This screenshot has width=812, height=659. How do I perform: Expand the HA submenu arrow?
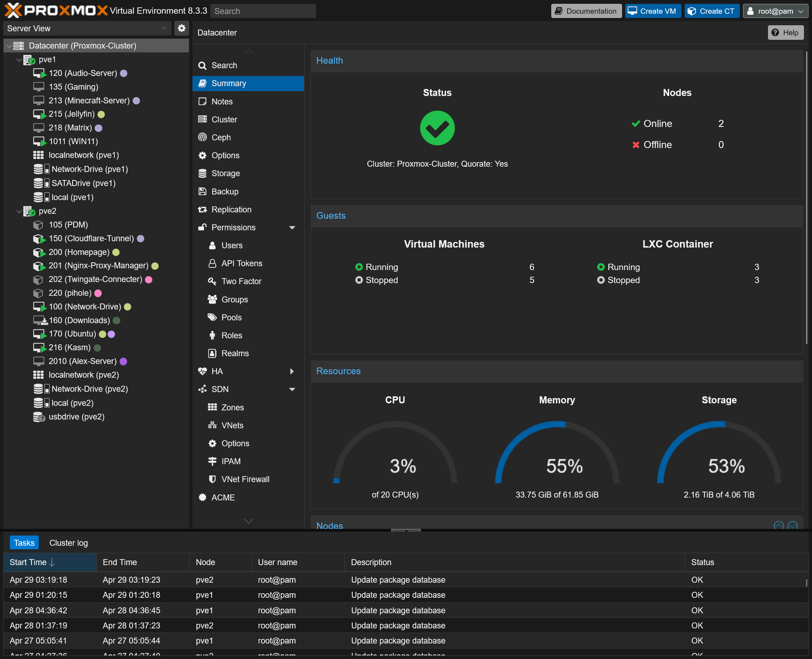point(292,371)
